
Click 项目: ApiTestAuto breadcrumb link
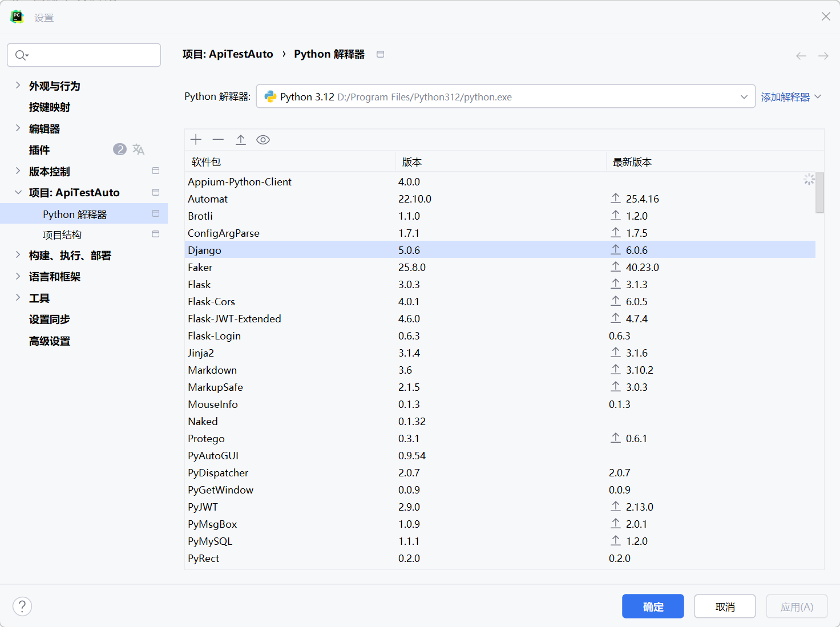(x=228, y=54)
